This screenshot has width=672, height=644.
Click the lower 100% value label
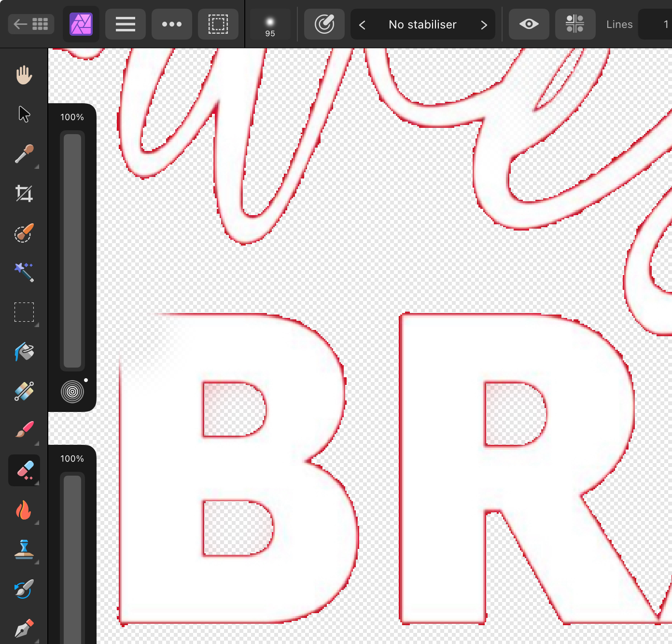pyautogui.click(x=72, y=459)
